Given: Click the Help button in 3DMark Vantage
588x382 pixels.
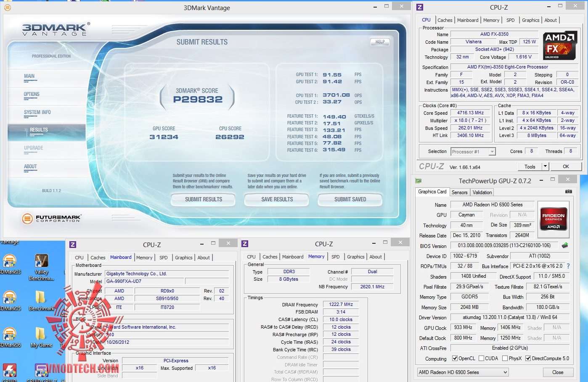Looking at the screenshot, I should click(380, 42).
